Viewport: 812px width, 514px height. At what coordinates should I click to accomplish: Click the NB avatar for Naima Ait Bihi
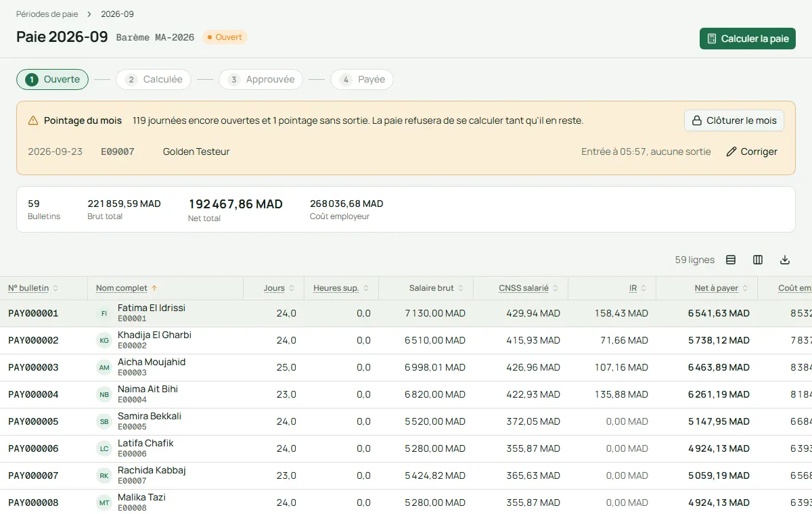click(104, 394)
